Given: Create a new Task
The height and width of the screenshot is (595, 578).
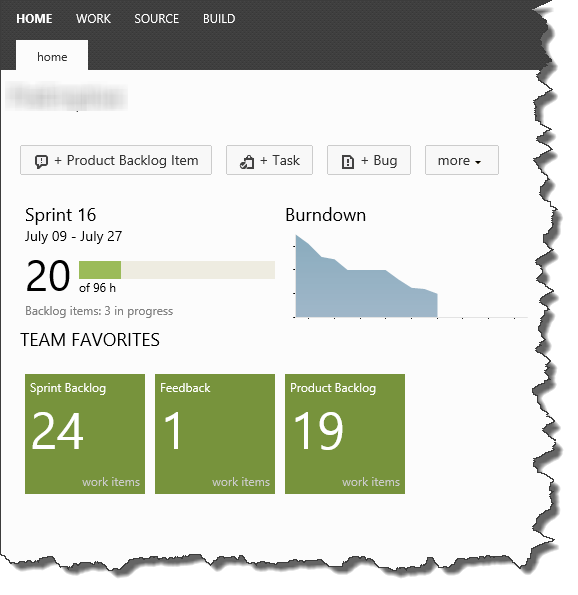Looking at the screenshot, I should pos(269,160).
